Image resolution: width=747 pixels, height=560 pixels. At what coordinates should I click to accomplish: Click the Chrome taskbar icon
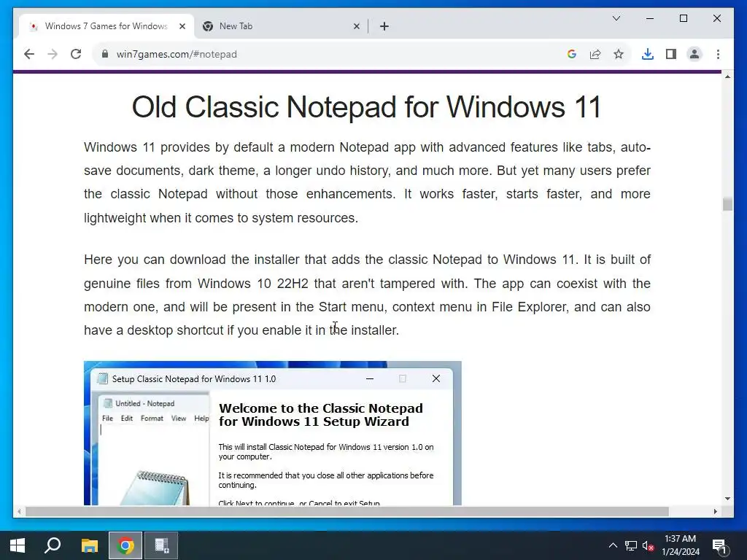point(125,545)
